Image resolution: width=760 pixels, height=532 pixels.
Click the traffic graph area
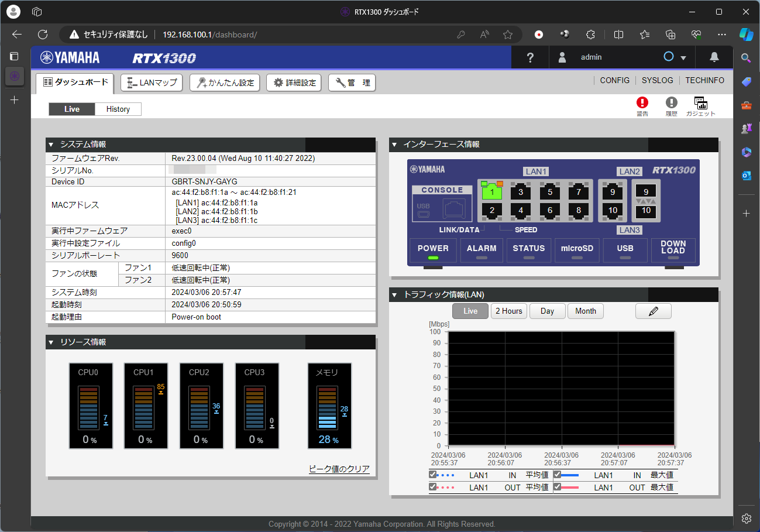(561, 389)
